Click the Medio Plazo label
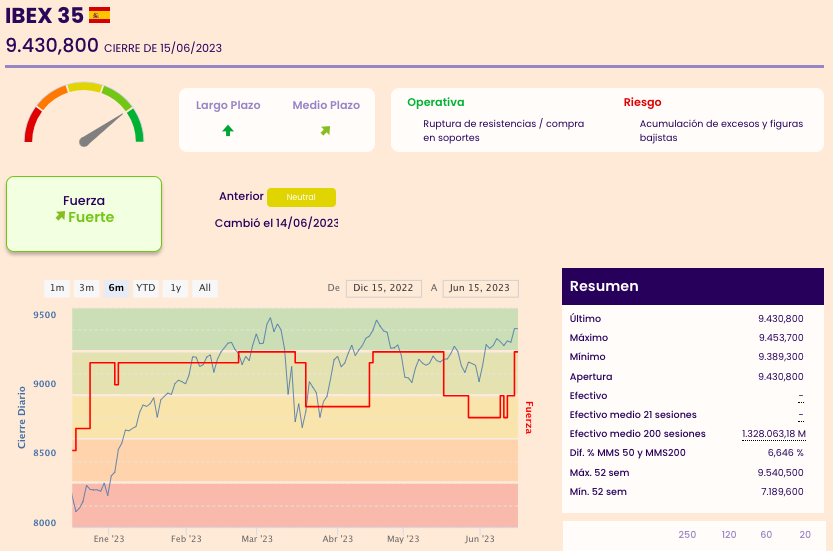The height and width of the screenshot is (551, 833). [326, 105]
